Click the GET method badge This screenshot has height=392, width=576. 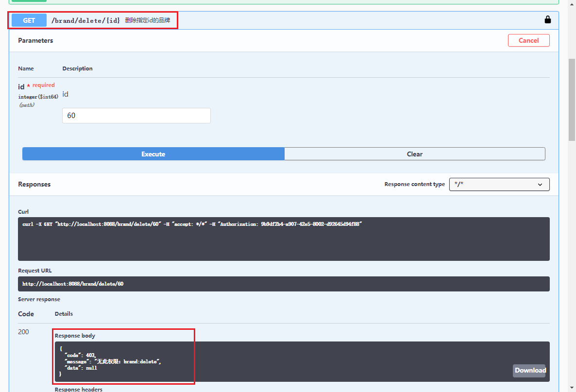click(x=29, y=20)
